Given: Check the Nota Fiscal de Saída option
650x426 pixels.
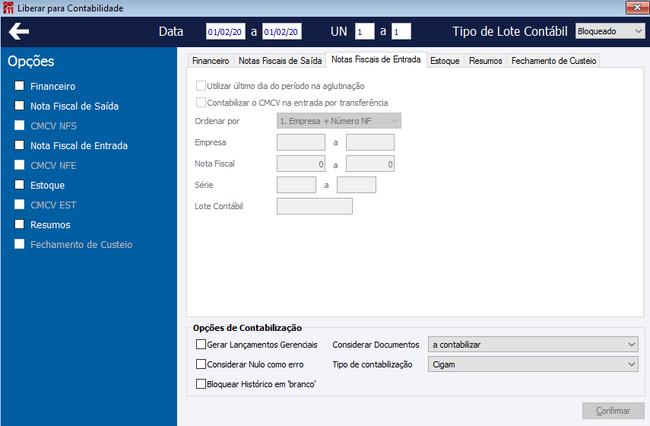Looking at the screenshot, I should (19, 106).
